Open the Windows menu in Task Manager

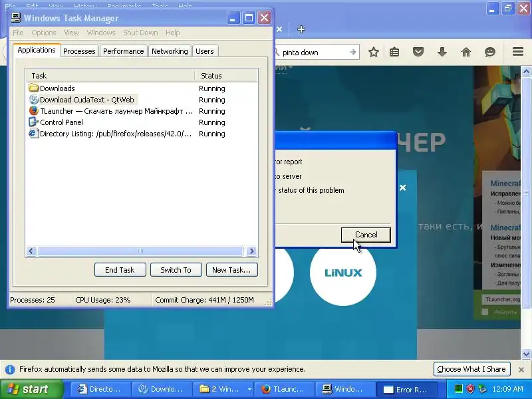coord(101,33)
